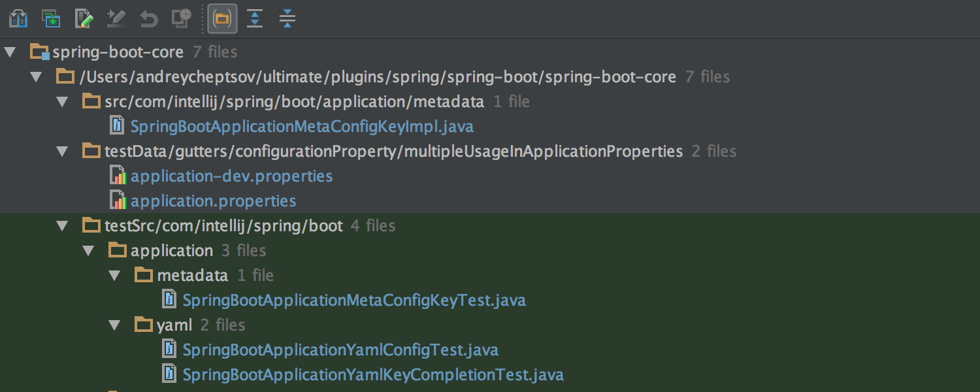This screenshot has width=980, height=392.
Task: Toggle the Group by Directory view
Action: (222, 18)
